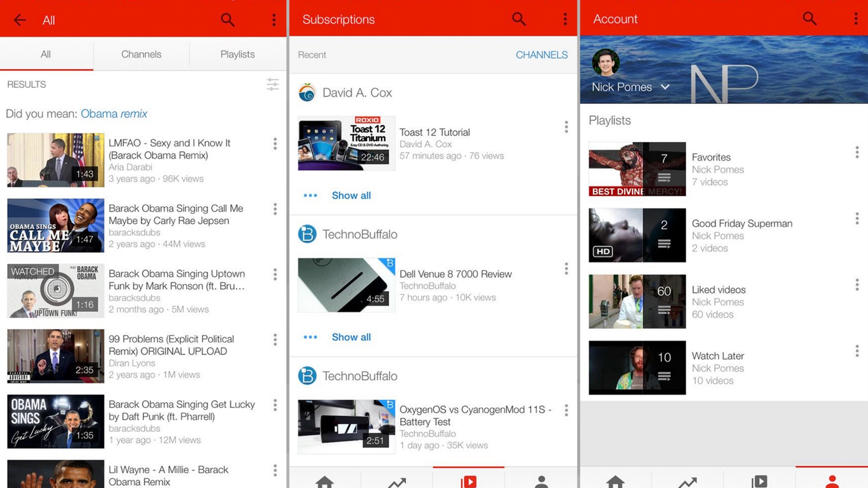Tap Trending icon in Subscriptions bottom bar
The image size is (868, 488).
tap(396, 483)
